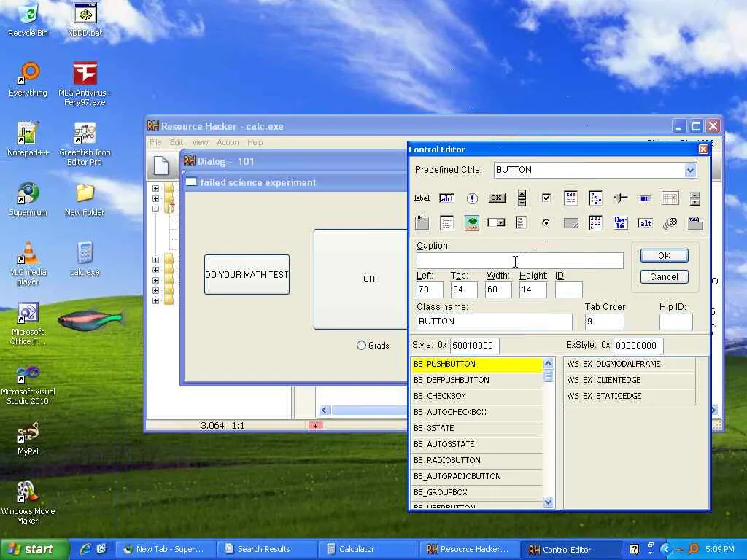Select the checkbox control icon in palette

546,198
